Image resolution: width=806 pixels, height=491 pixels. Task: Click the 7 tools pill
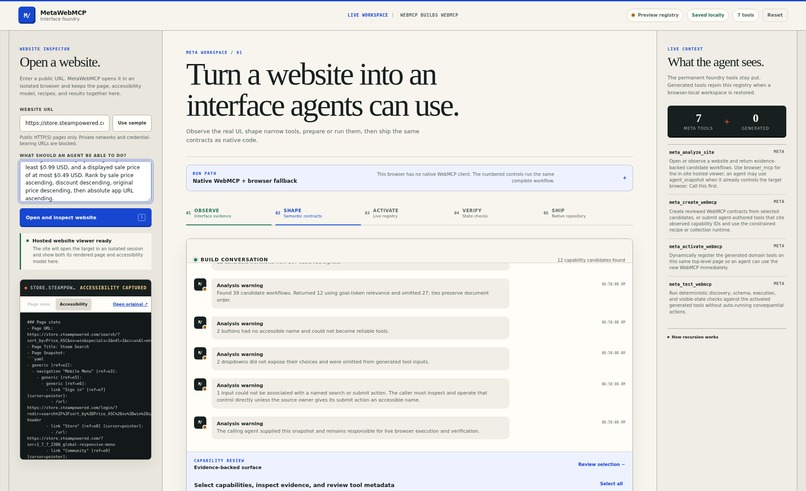point(745,15)
